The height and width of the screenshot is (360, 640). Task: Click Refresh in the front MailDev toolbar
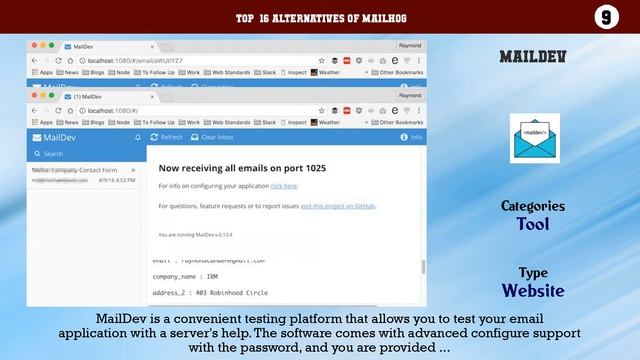[167, 137]
